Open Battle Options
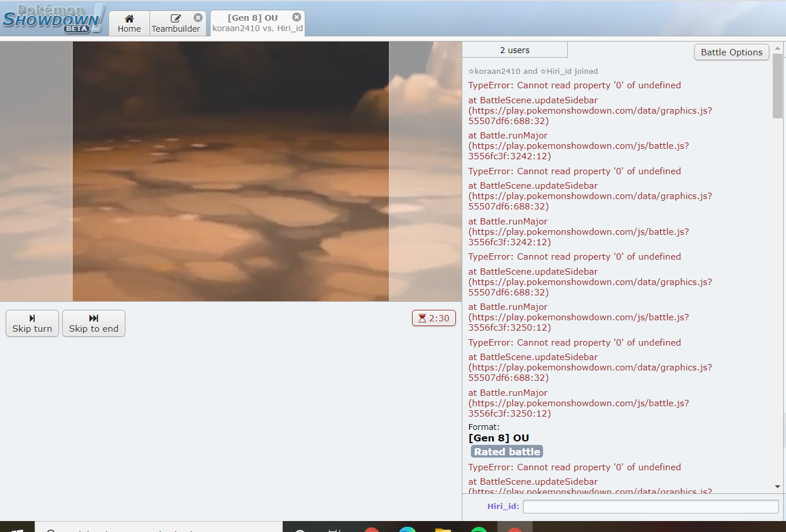The width and height of the screenshot is (786, 532). tap(731, 52)
